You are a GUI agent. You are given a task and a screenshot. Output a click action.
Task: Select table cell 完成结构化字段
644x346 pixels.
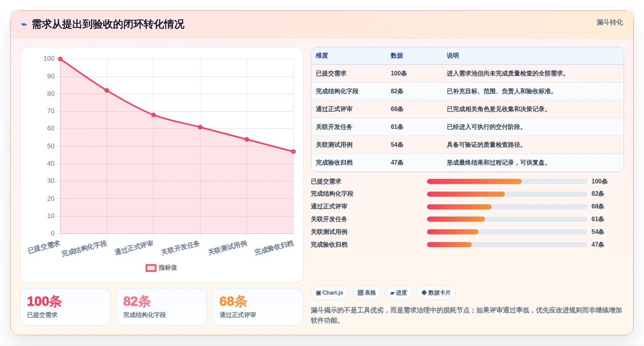pyautogui.click(x=337, y=91)
